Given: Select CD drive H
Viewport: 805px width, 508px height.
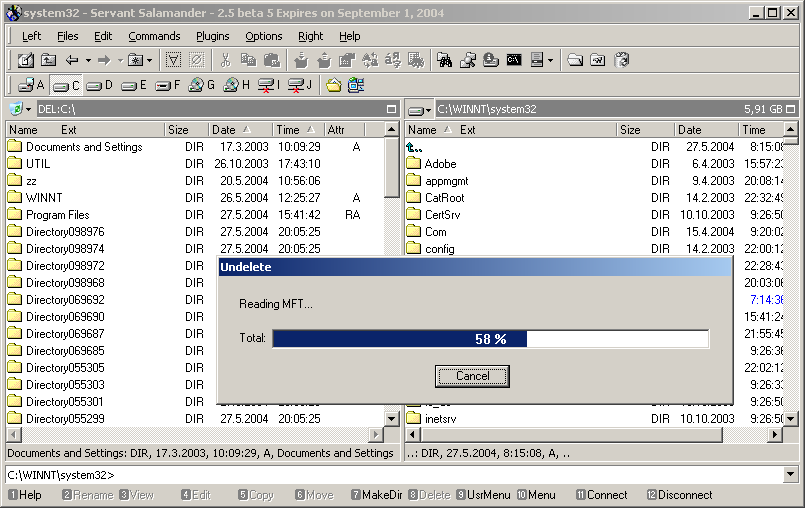Looking at the screenshot, I should [236, 85].
